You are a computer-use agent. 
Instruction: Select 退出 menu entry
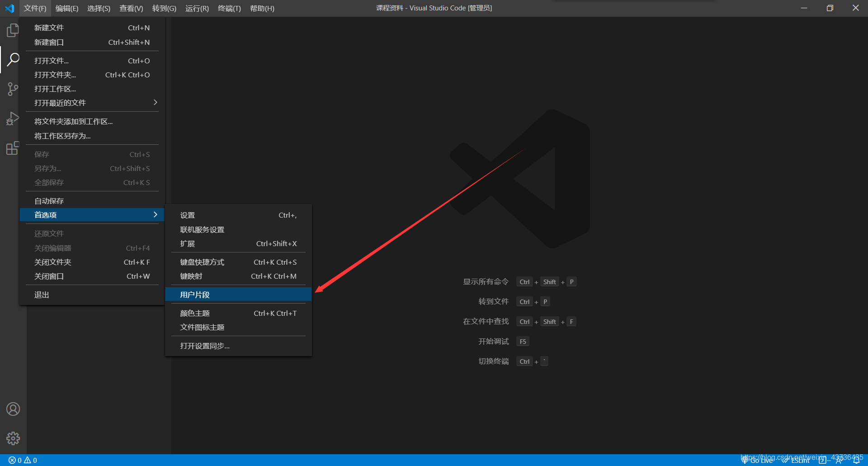tap(92, 295)
